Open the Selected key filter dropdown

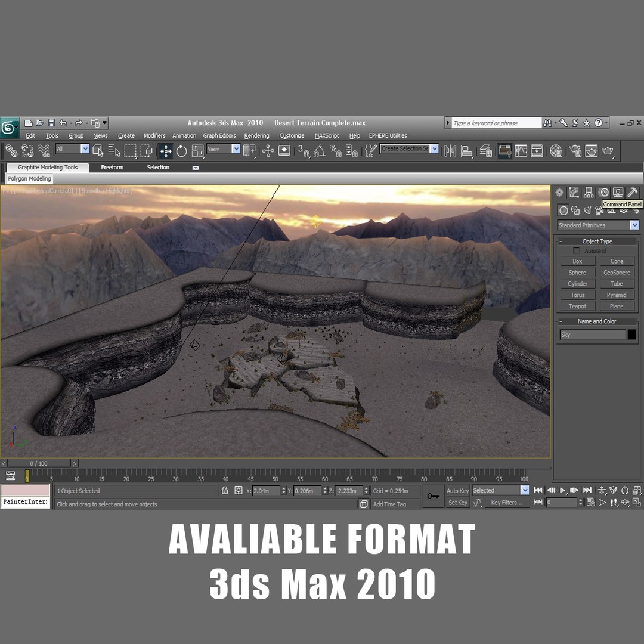[500, 490]
